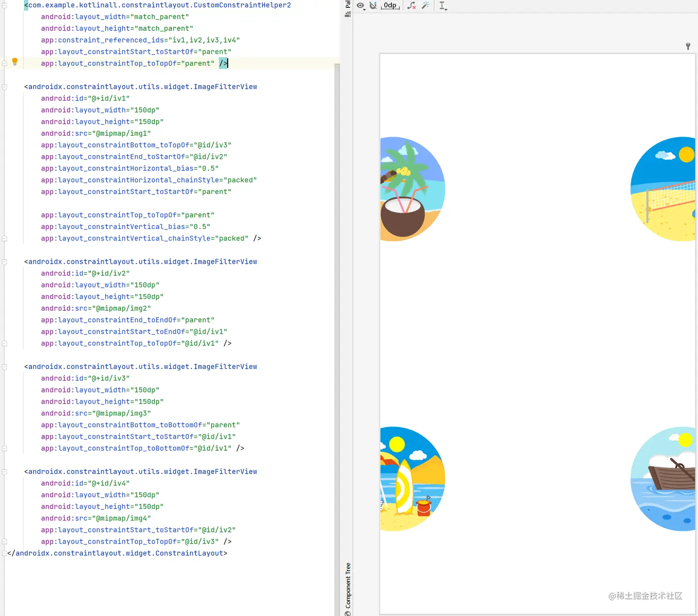698x616 pixels.
Task: Click fold marker beside closing ConstraintLayout tag
Action: [5, 553]
